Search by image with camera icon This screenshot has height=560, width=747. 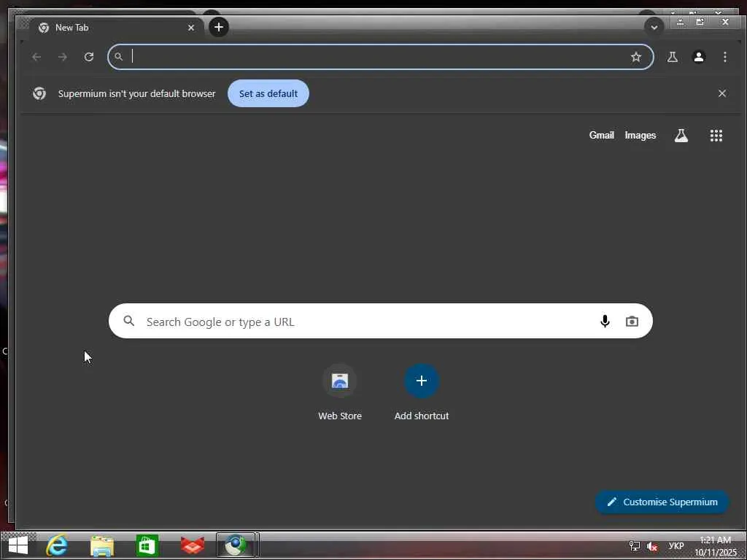tap(632, 322)
